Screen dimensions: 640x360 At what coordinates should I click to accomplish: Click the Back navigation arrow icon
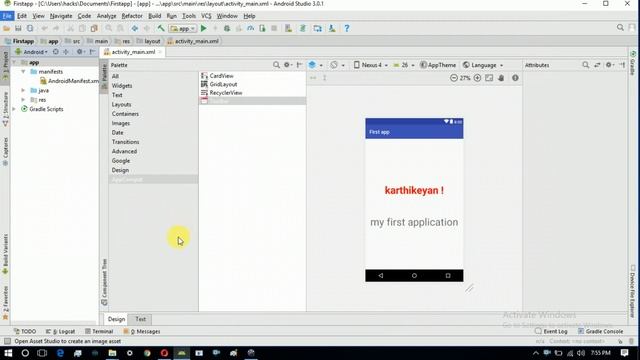(x=134, y=28)
